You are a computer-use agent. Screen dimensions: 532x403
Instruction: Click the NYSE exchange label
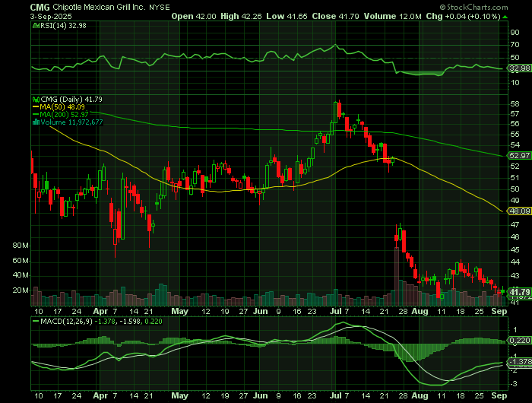[x=160, y=7]
